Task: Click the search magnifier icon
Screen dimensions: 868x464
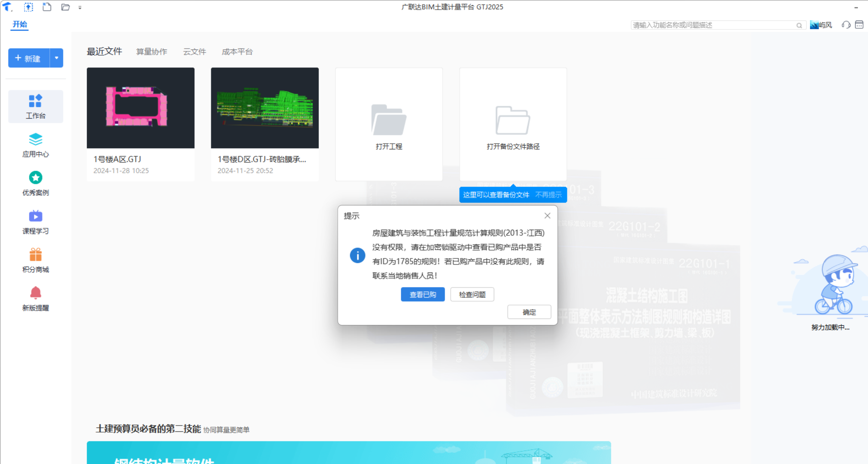Action: (x=799, y=25)
